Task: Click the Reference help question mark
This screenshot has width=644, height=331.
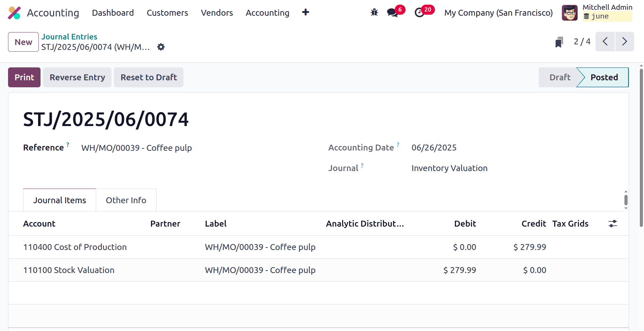Action: [68, 144]
